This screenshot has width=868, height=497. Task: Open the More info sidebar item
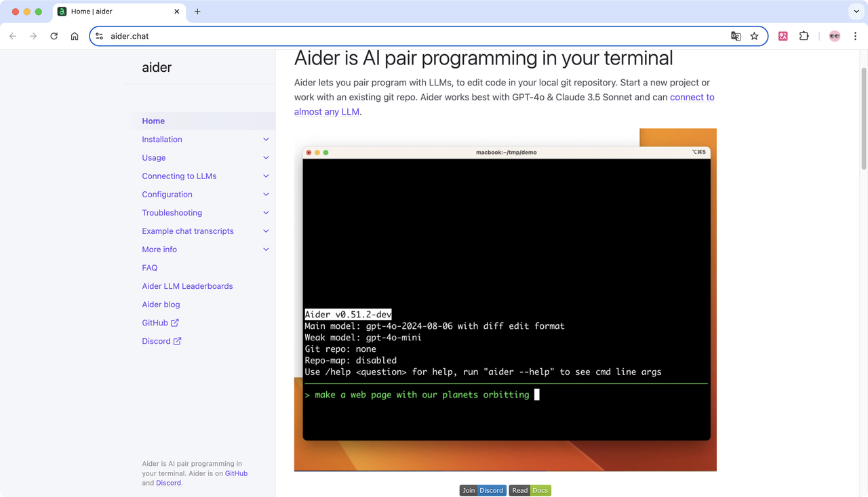(x=159, y=249)
